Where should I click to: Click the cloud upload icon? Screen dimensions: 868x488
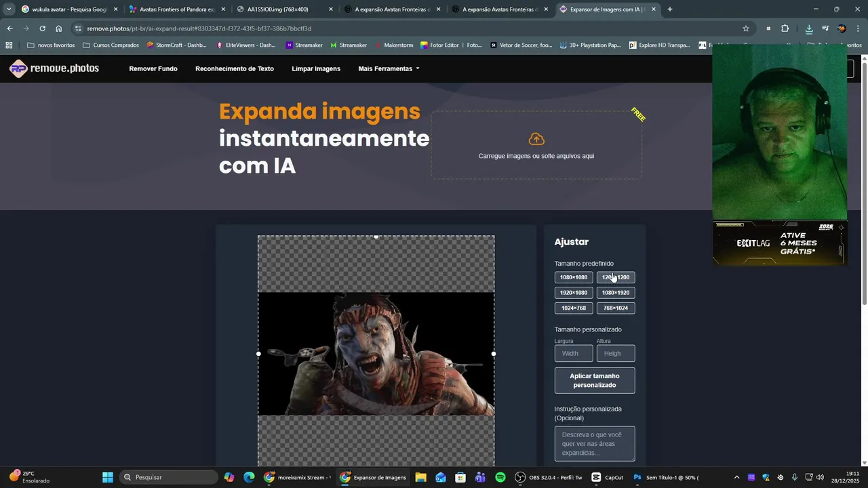click(536, 139)
